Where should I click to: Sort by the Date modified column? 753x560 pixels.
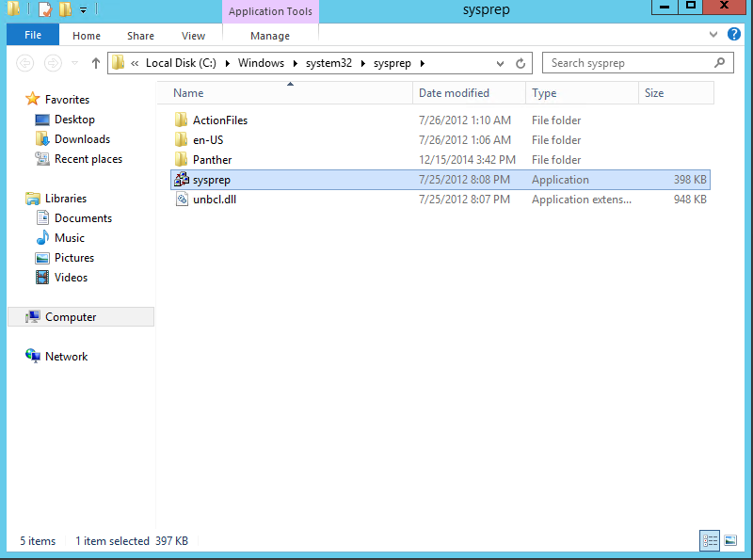point(469,92)
